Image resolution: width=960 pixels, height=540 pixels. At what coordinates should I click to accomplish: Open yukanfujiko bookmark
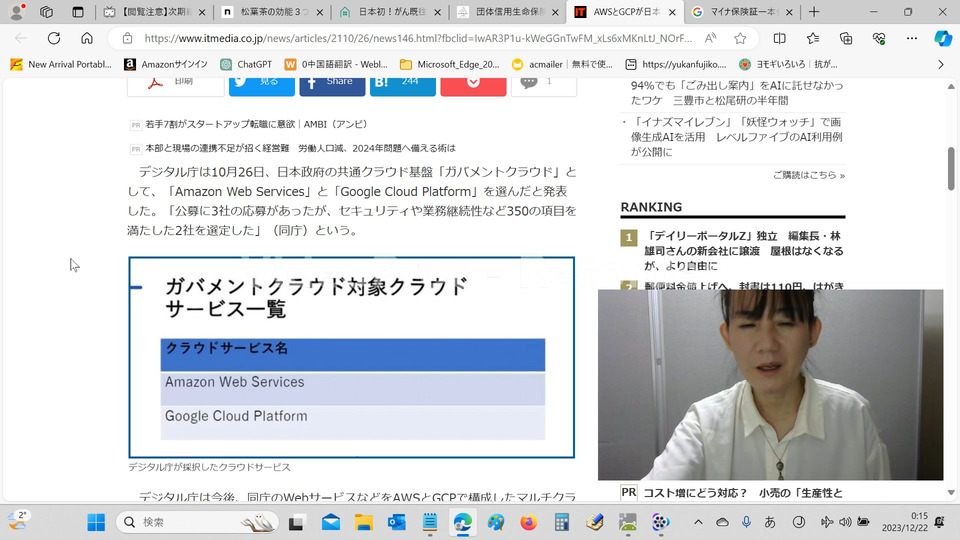click(x=676, y=64)
